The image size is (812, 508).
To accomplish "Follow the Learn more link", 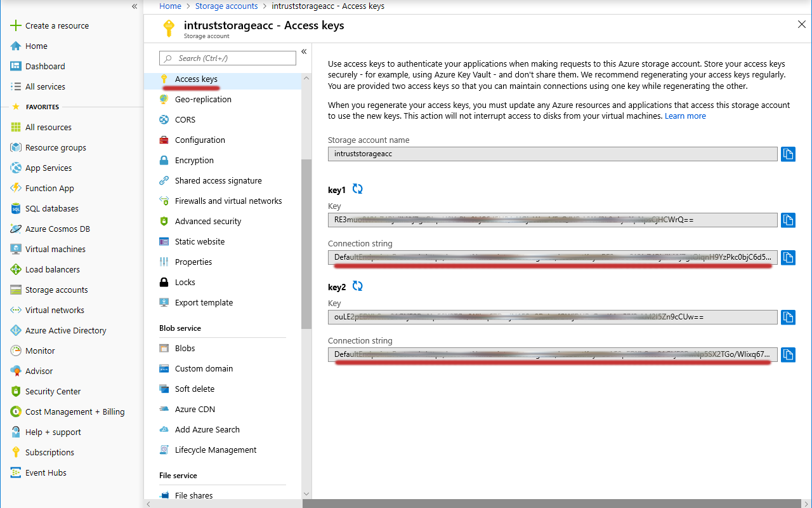I will pos(685,116).
